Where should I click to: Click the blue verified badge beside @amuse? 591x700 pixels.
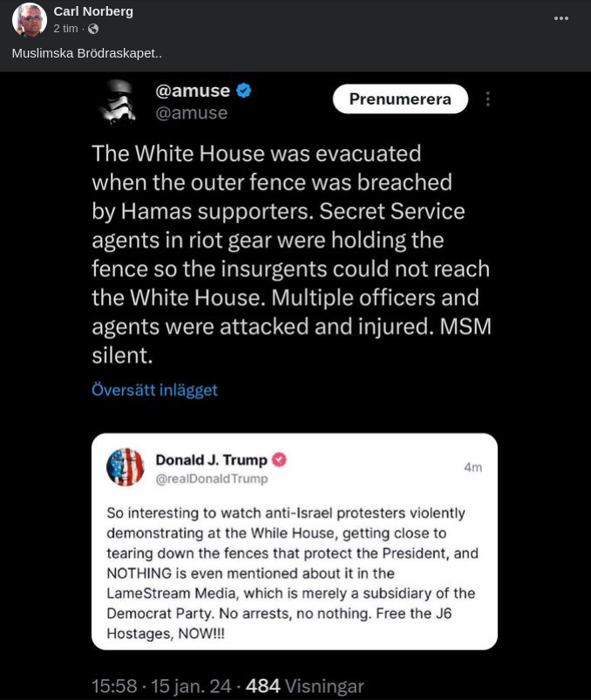pos(244,91)
